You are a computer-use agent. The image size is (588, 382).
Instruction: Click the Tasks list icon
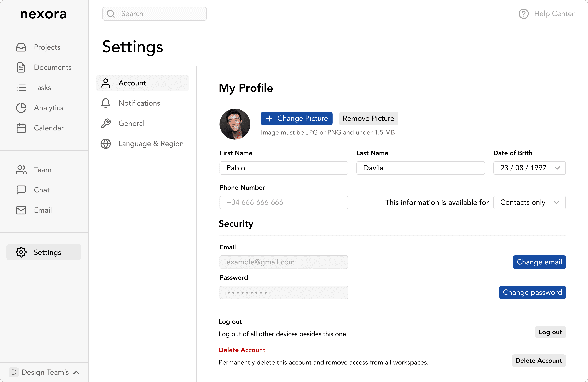coord(21,88)
